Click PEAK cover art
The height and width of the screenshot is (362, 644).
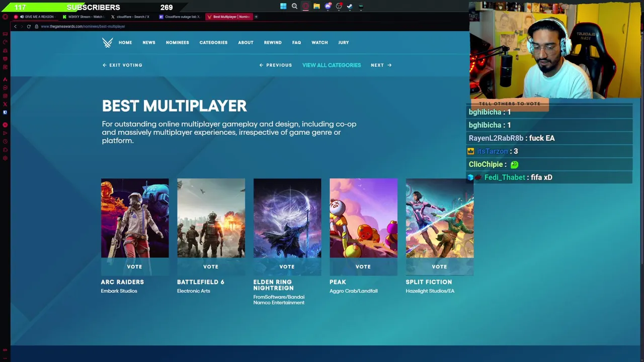[x=363, y=218]
